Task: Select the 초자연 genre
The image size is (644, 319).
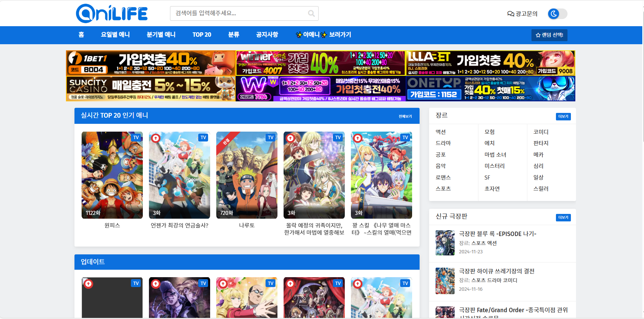Action: pos(492,189)
